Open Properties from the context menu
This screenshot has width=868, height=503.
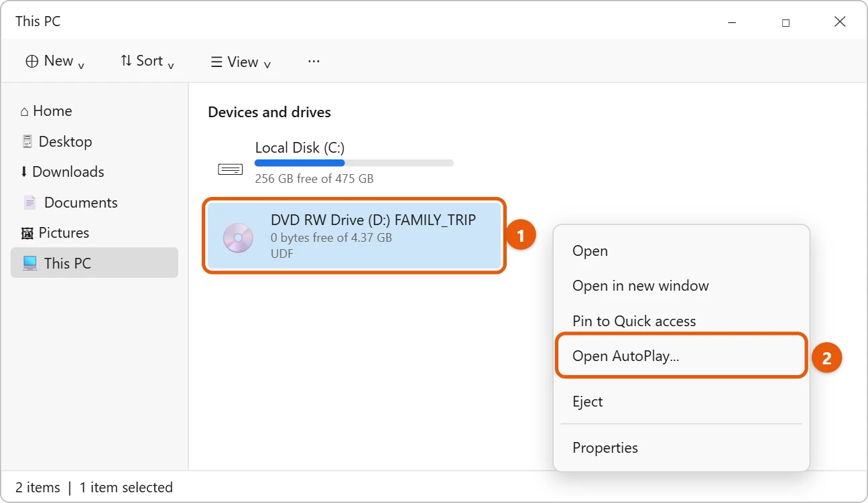tap(682, 448)
